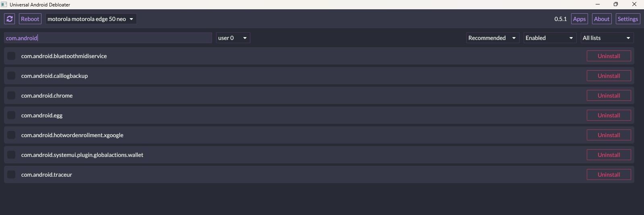Switch to the Apps view

(x=579, y=19)
